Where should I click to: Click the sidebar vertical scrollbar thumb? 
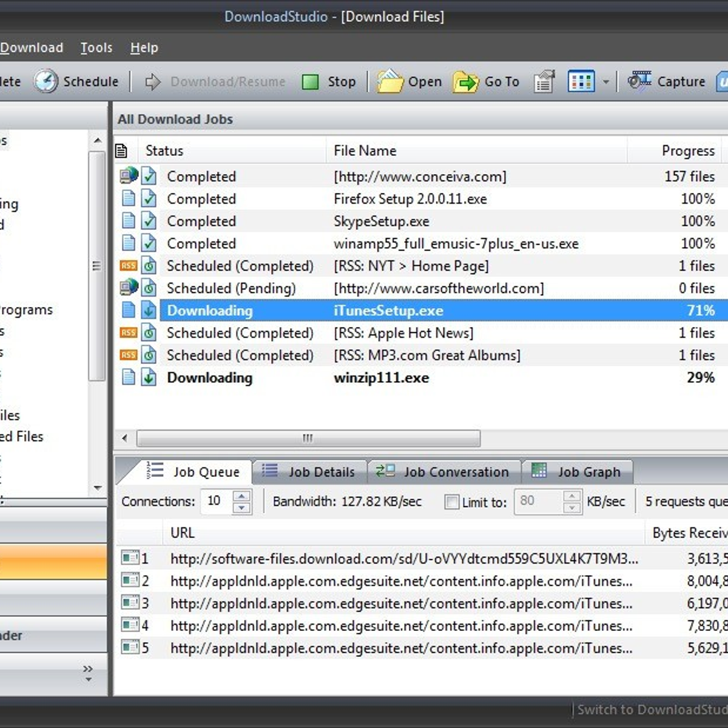click(97, 266)
